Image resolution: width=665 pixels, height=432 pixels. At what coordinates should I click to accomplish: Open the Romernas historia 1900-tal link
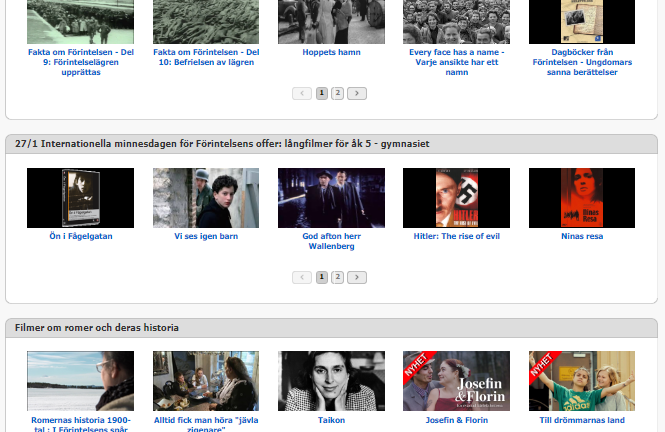[81, 424]
